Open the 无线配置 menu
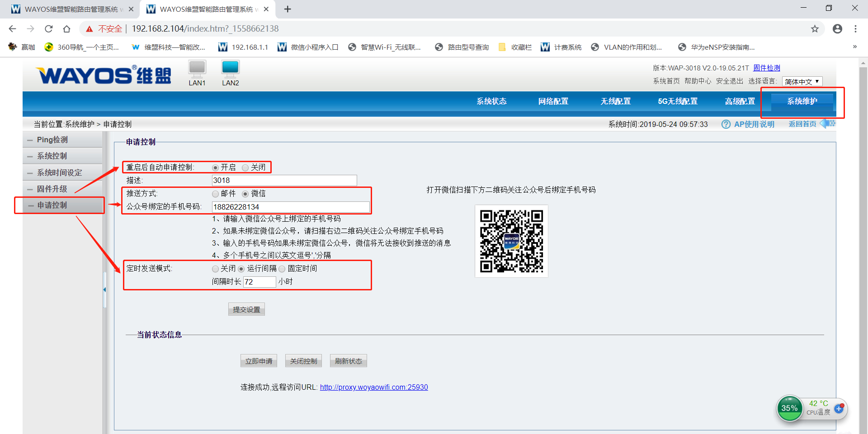 [x=615, y=101]
